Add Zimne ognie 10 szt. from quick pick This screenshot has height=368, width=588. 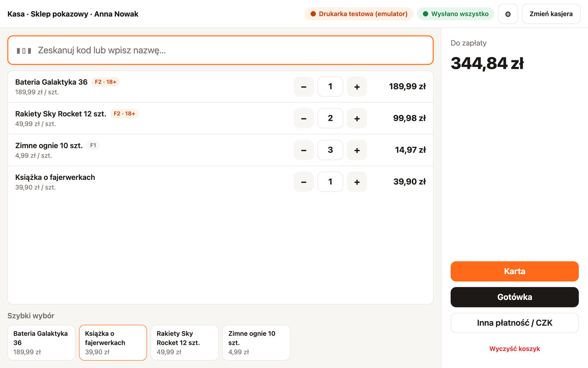click(x=256, y=343)
